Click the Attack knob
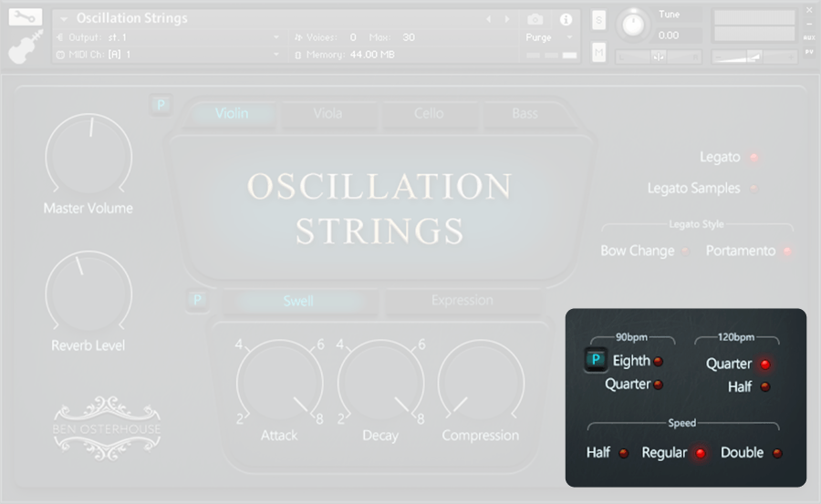The height and width of the screenshot is (504, 821). coord(280,383)
